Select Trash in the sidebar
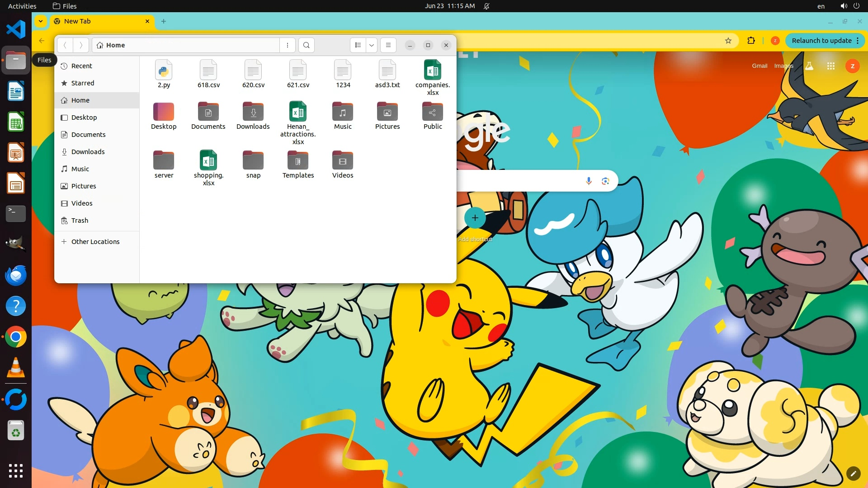 (80, 221)
